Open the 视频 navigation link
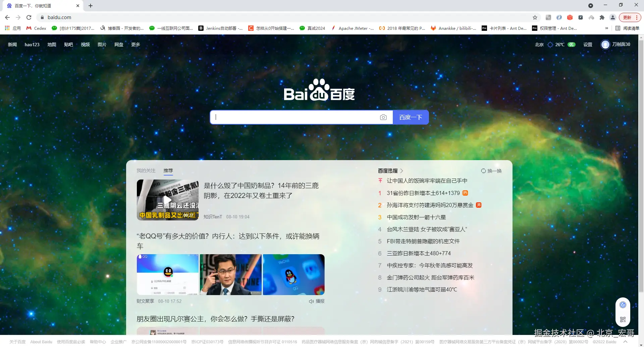This screenshot has height=347, width=644. click(85, 45)
